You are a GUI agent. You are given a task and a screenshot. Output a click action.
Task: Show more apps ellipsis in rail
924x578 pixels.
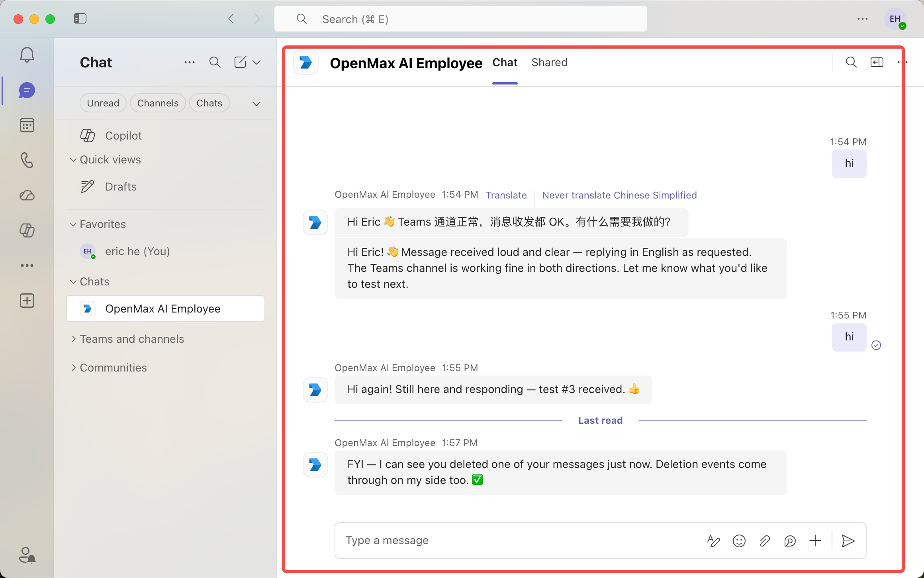click(27, 265)
